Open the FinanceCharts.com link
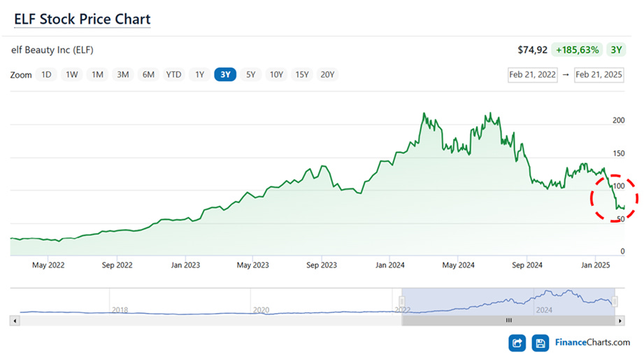 (x=592, y=342)
